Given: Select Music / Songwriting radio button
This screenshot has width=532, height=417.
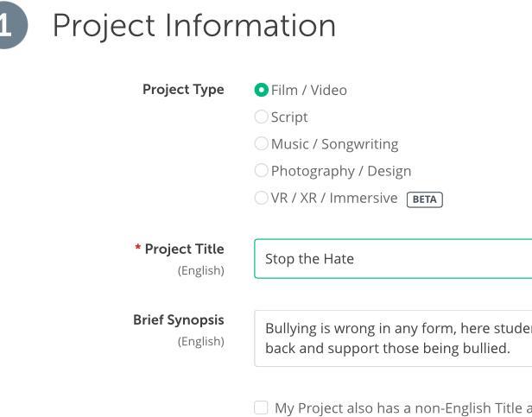Looking at the screenshot, I should point(262,144).
